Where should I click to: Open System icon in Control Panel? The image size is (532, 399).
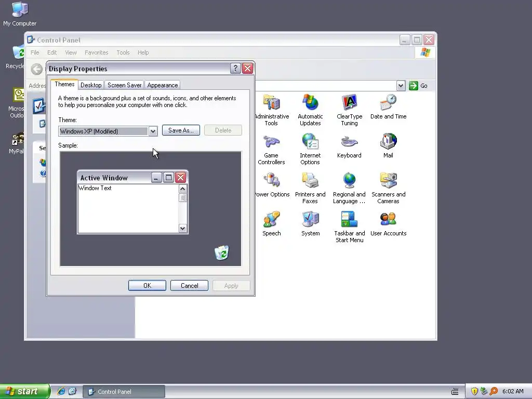(311, 223)
